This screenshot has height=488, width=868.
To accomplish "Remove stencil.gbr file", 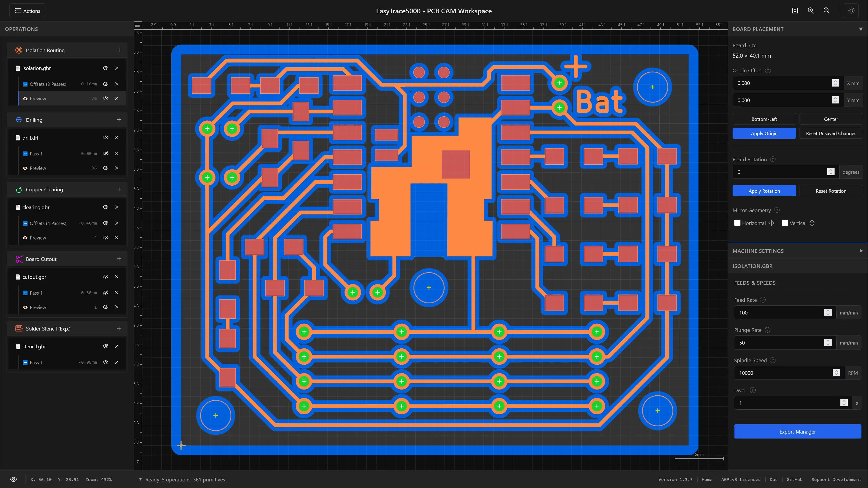I will tap(117, 346).
